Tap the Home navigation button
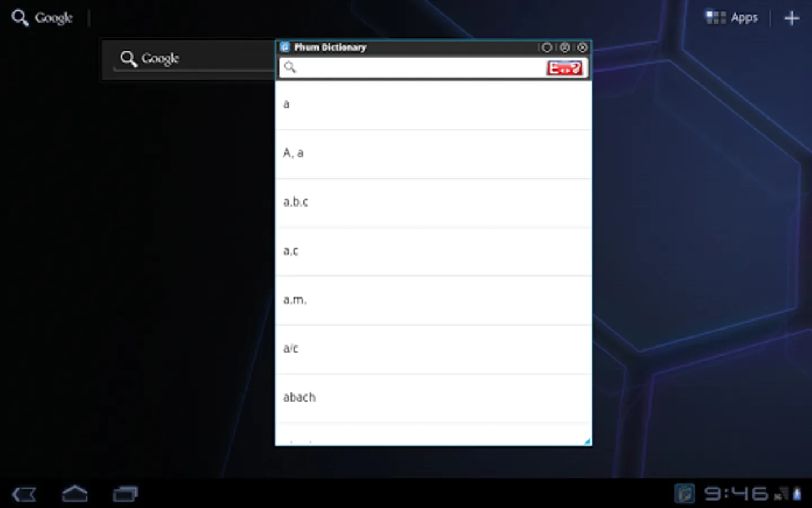This screenshot has width=812, height=508. pyautogui.click(x=74, y=494)
